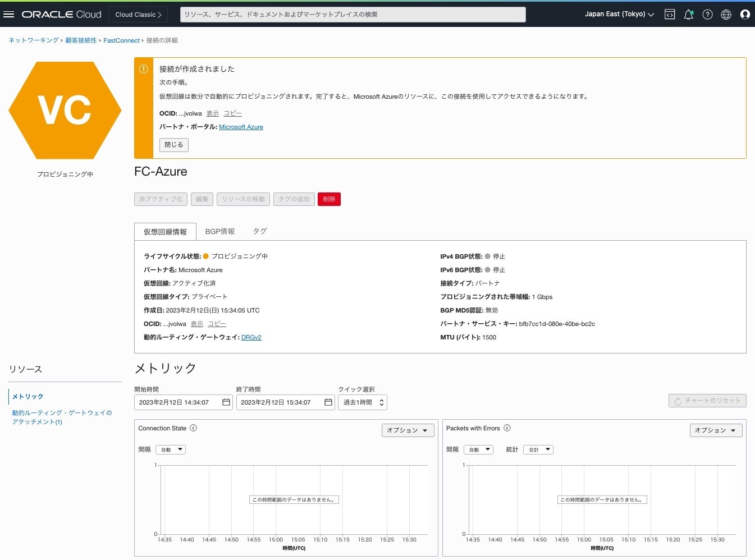Click the 1 Gbps bandwidth value
The height and width of the screenshot is (560, 755).
point(542,297)
